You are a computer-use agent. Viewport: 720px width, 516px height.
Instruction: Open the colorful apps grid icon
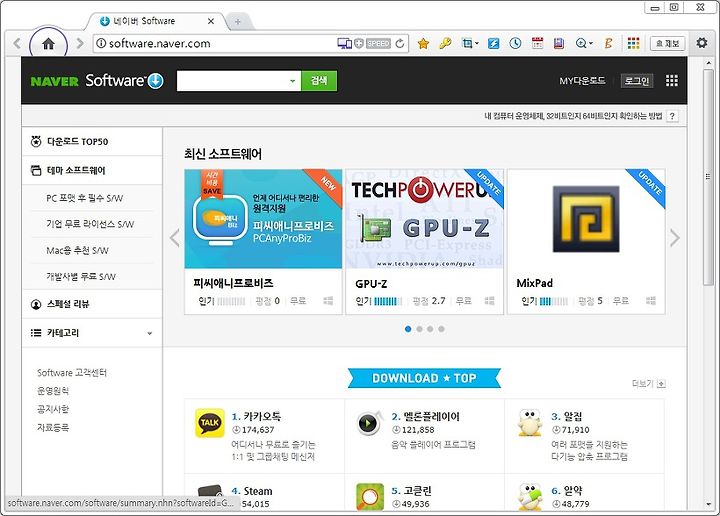(633, 44)
